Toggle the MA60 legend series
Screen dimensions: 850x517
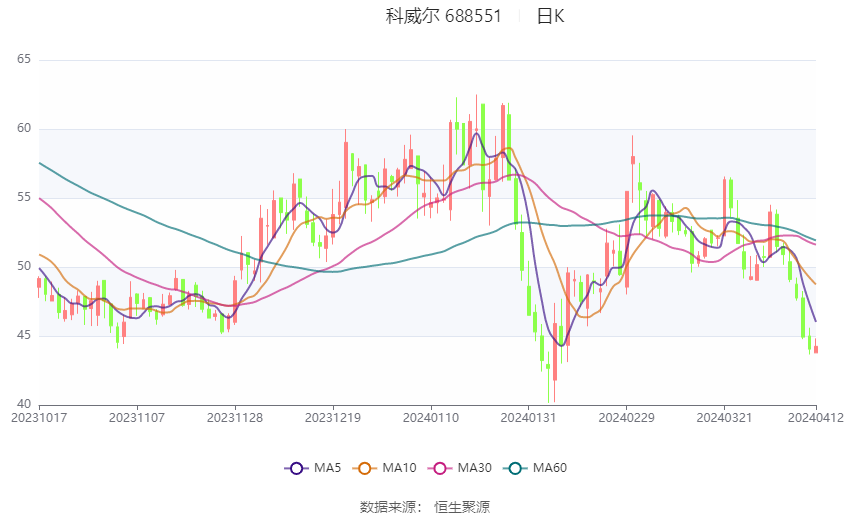[535, 468]
